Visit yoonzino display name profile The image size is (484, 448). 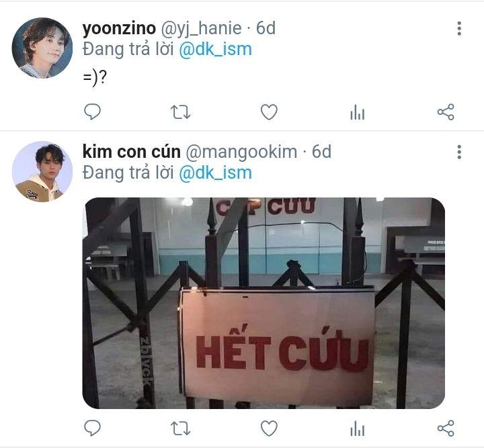pos(119,28)
